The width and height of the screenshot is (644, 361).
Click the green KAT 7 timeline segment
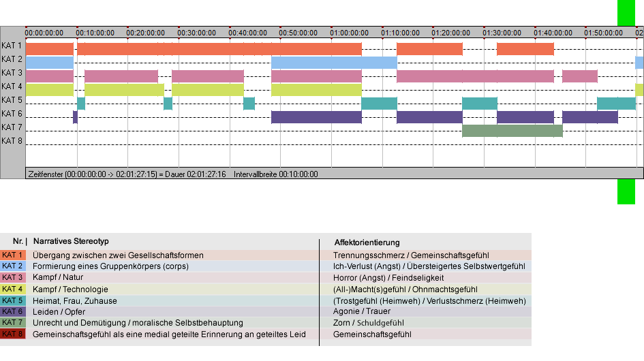tap(512, 131)
